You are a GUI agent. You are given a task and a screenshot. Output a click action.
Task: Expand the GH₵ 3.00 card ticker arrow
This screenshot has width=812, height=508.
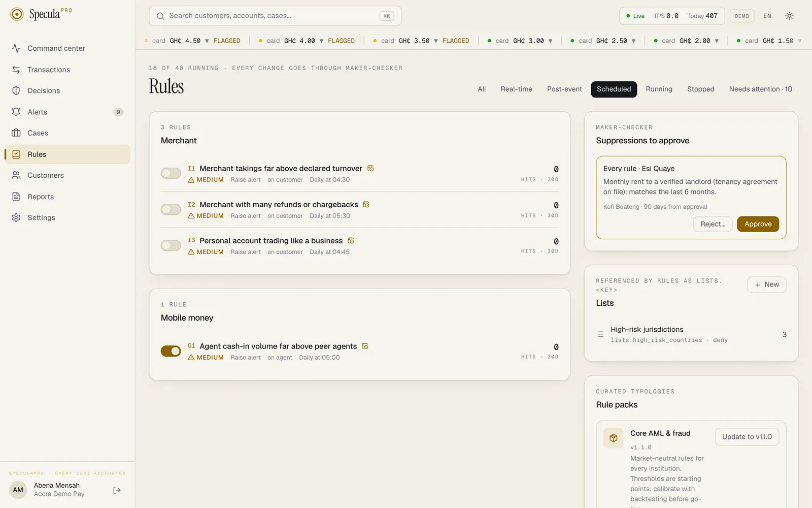coord(550,41)
